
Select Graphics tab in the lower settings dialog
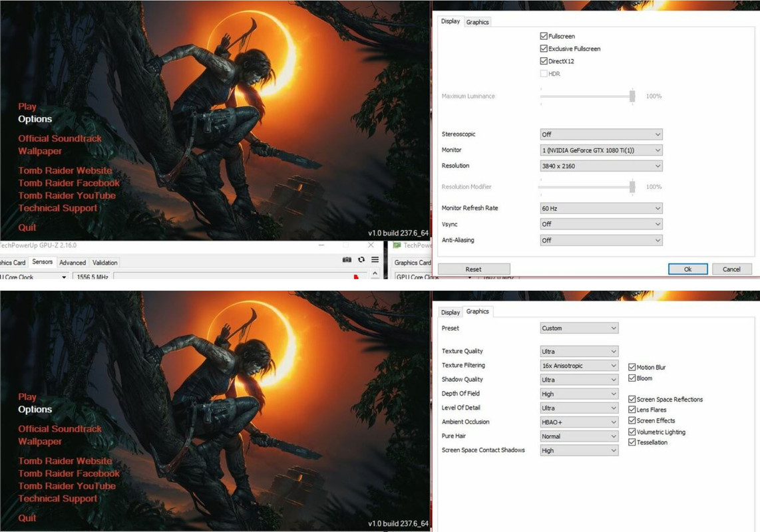click(x=477, y=311)
